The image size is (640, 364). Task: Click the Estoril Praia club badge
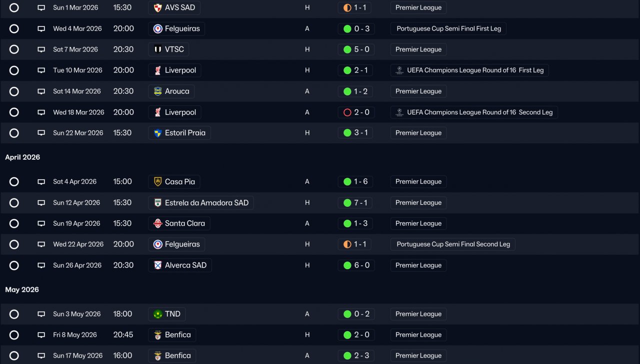(x=158, y=133)
